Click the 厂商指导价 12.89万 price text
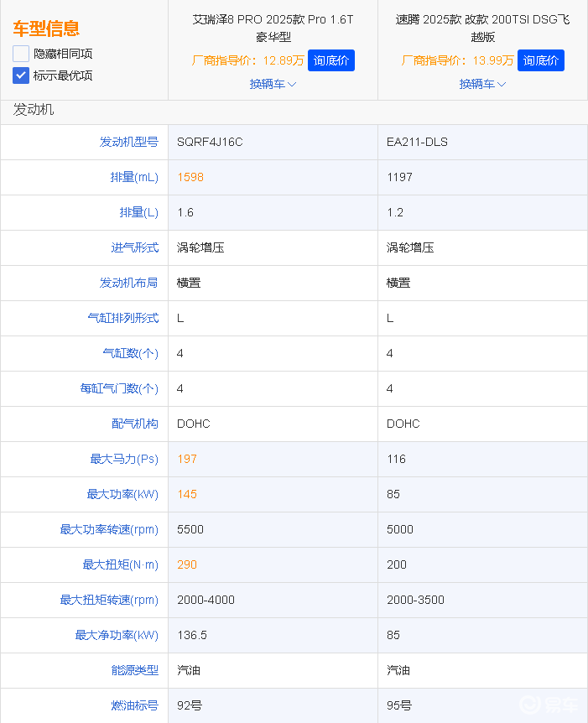 pos(248,60)
